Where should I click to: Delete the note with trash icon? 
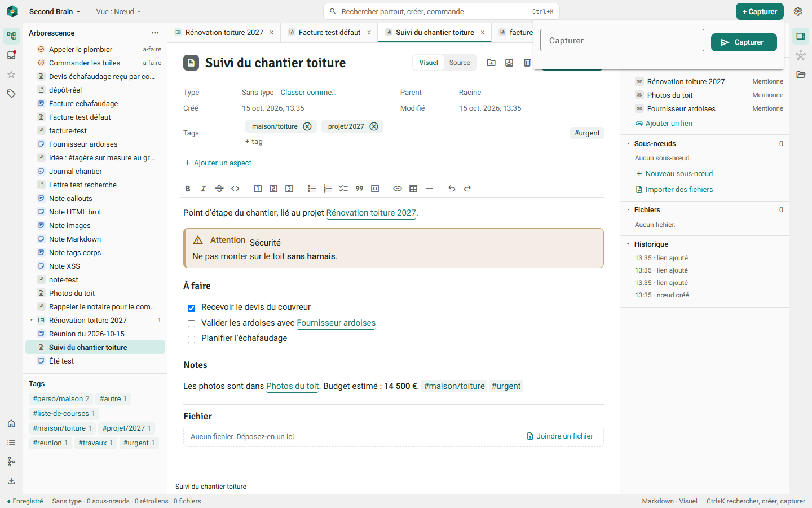pos(527,63)
